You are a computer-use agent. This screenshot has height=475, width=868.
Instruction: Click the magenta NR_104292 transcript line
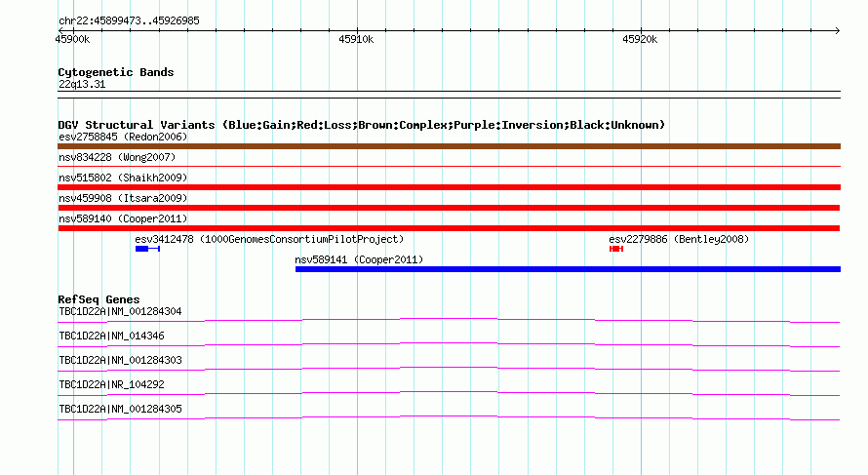pyautogui.click(x=449, y=393)
